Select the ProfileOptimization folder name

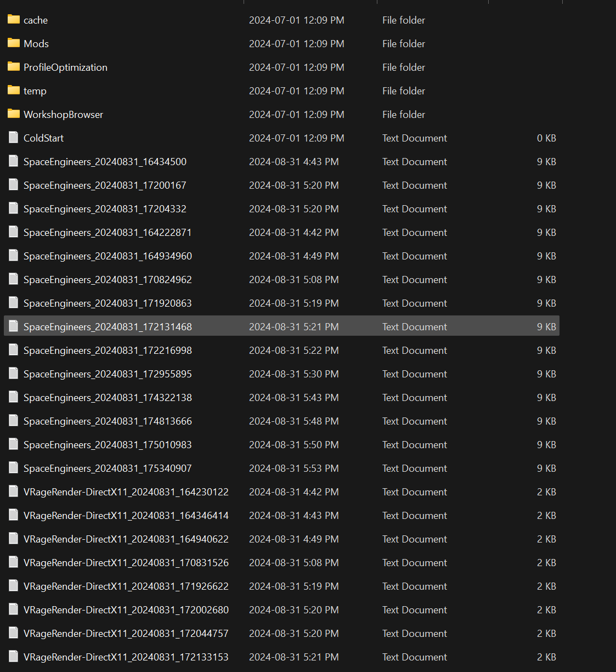click(x=65, y=67)
